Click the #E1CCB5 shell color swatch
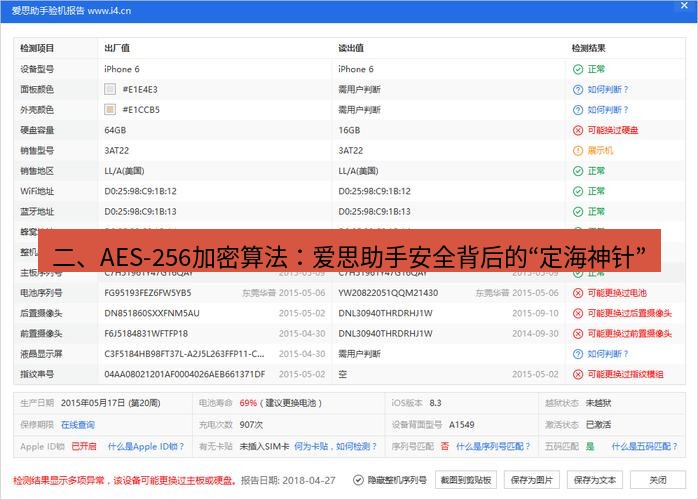This screenshot has width=698, height=500. click(x=110, y=110)
